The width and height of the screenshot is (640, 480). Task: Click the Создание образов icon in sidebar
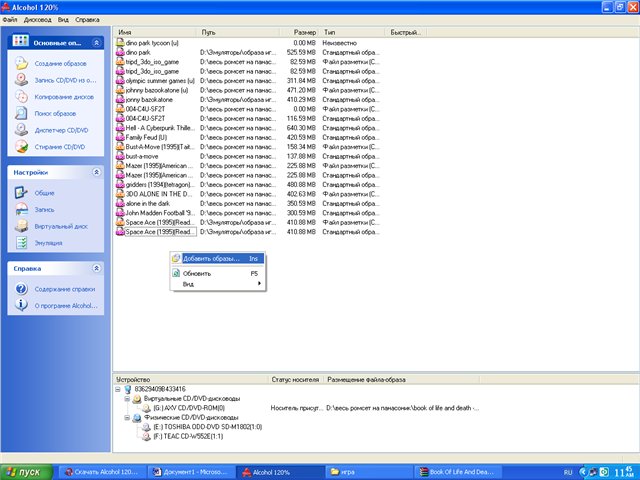pyautogui.click(x=22, y=63)
